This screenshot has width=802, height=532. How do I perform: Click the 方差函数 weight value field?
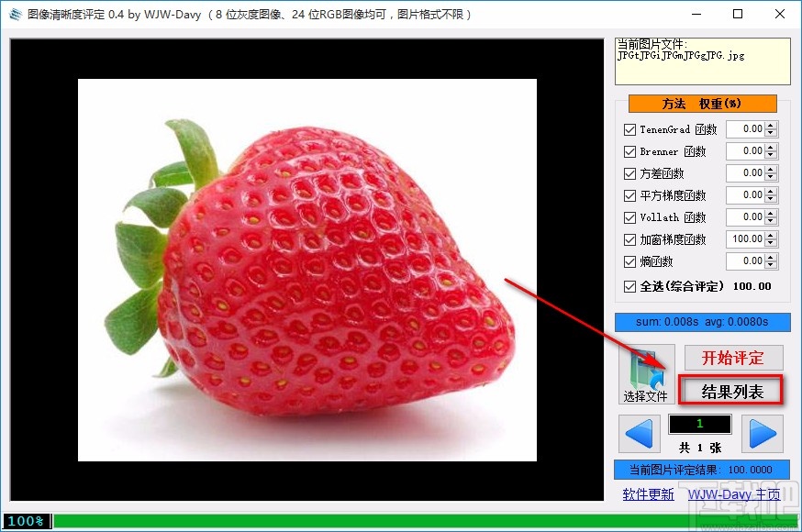pos(746,172)
